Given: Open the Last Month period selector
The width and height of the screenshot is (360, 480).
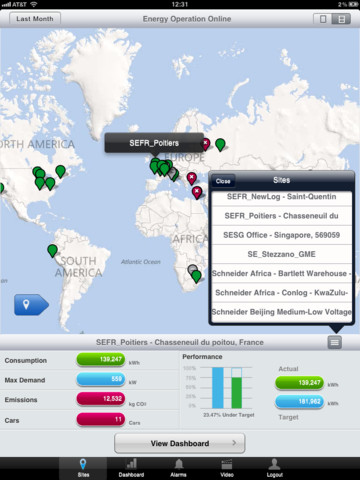Looking at the screenshot, I should click(35, 19).
